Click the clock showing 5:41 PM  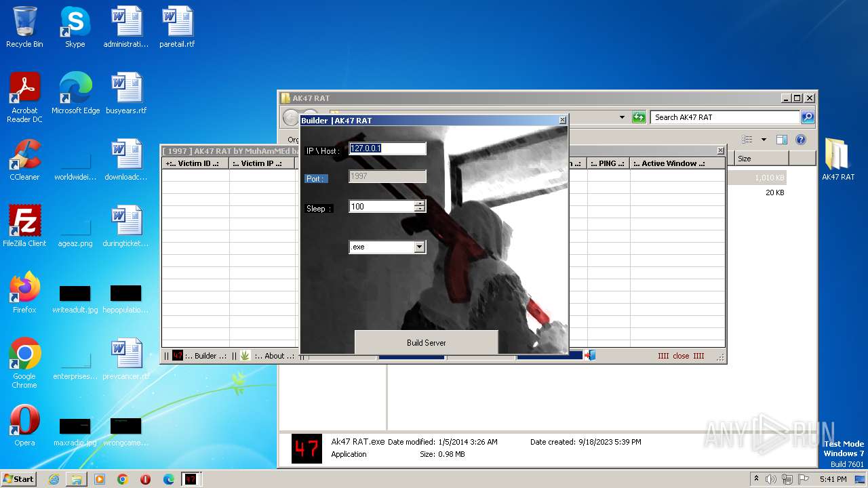pos(833,479)
